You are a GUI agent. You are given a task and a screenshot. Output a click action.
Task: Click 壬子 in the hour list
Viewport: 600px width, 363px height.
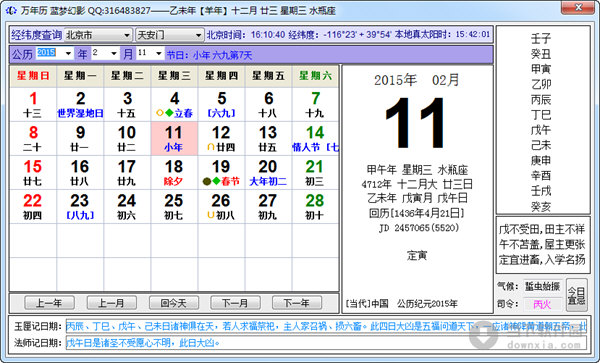coord(541,39)
